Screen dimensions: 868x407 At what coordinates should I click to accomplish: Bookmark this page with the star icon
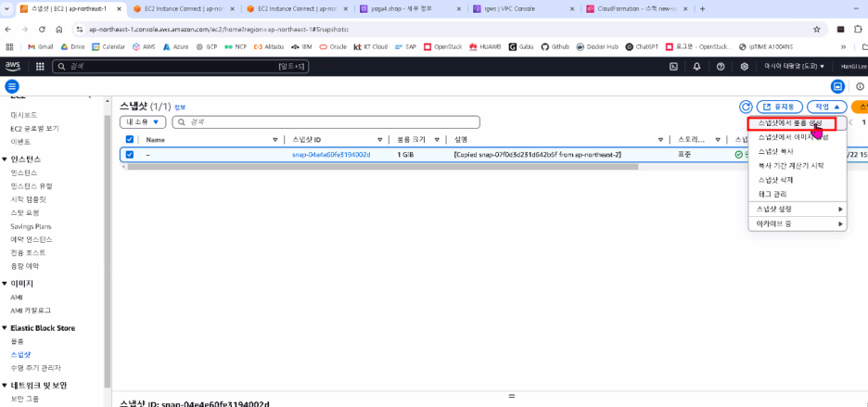pos(816,30)
